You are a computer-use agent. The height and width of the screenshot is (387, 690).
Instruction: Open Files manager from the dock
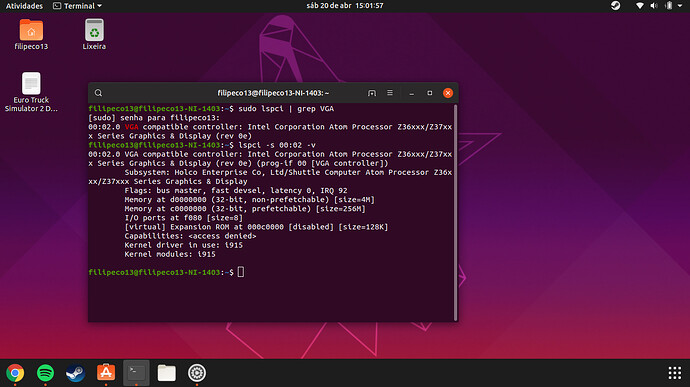coord(167,373)
